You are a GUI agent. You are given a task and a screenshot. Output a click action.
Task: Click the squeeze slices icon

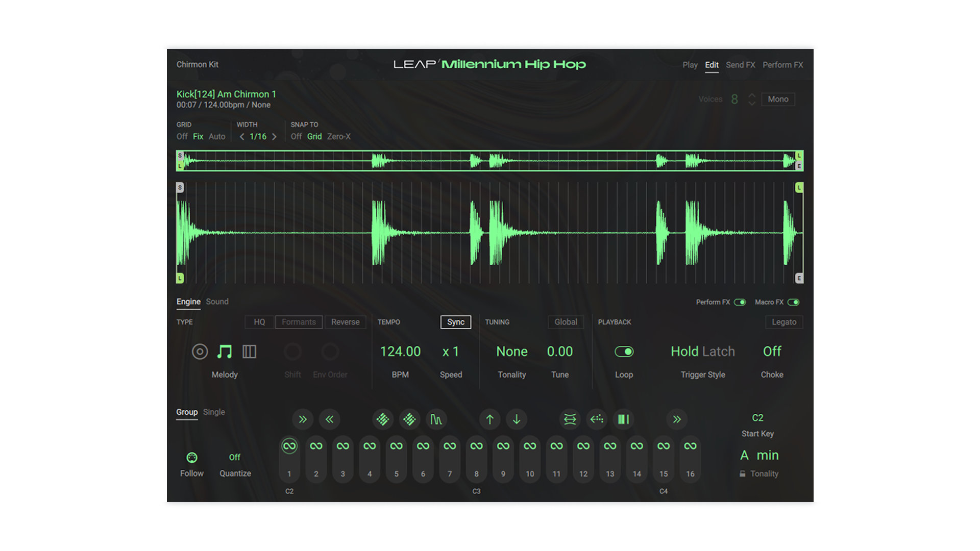pos(570,419)
